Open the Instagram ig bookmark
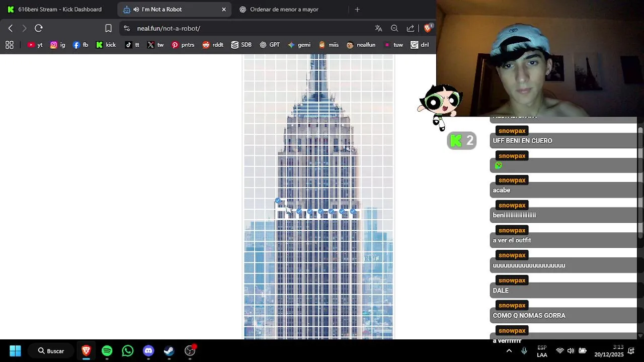 coord(58,45)
